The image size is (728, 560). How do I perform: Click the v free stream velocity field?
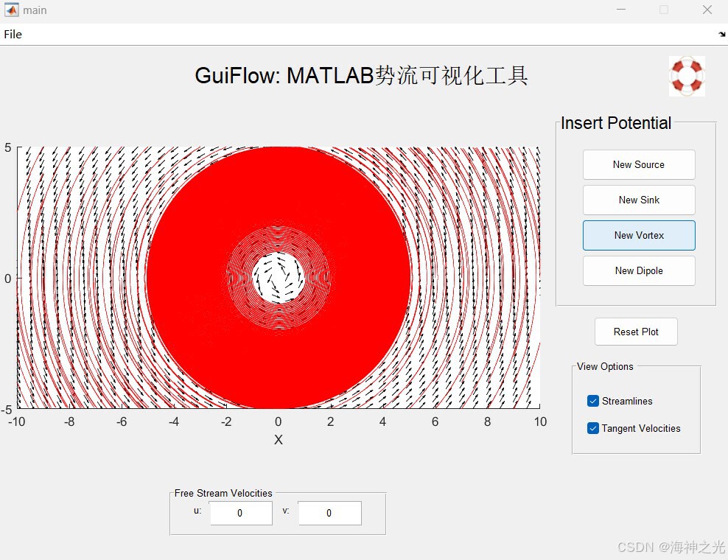coord(329,513)
